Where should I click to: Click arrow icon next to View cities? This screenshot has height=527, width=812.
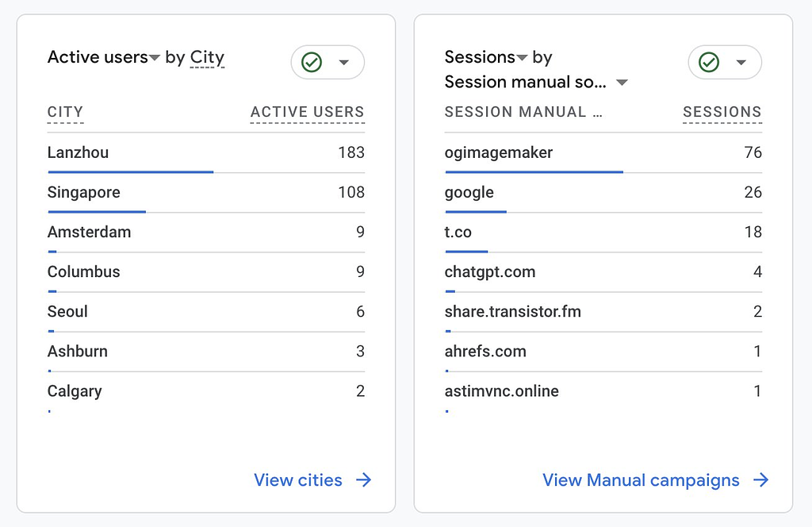coord(363,480)
